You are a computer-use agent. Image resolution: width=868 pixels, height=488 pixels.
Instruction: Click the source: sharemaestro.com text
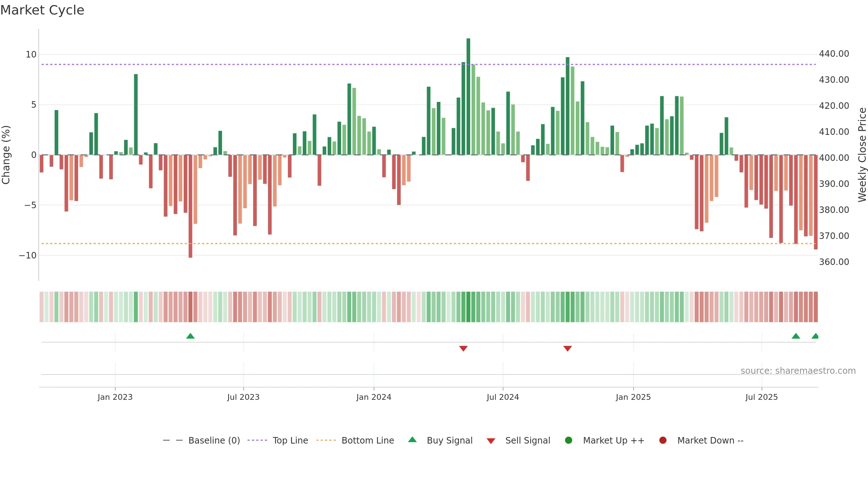[x=798, y=371]
